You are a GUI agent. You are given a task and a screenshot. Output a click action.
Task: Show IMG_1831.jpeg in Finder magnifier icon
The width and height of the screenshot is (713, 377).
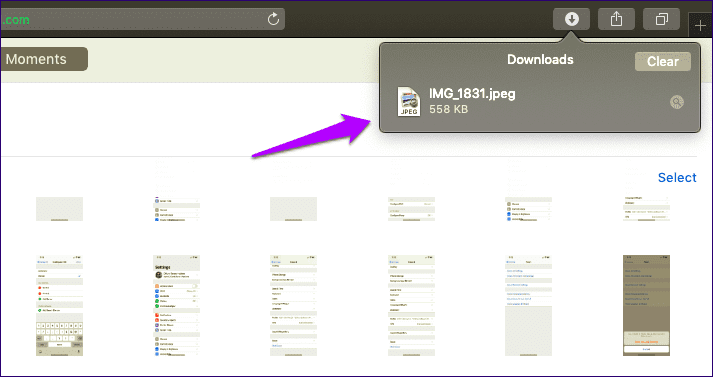coord(677,102)
